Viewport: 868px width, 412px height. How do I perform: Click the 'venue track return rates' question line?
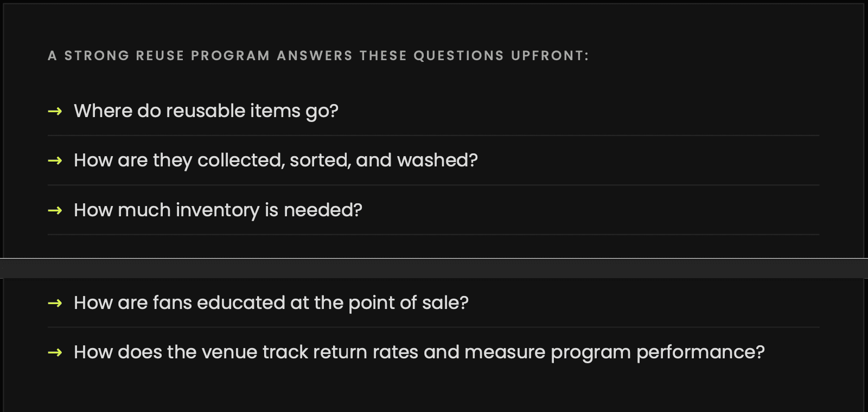coord(419,352)
